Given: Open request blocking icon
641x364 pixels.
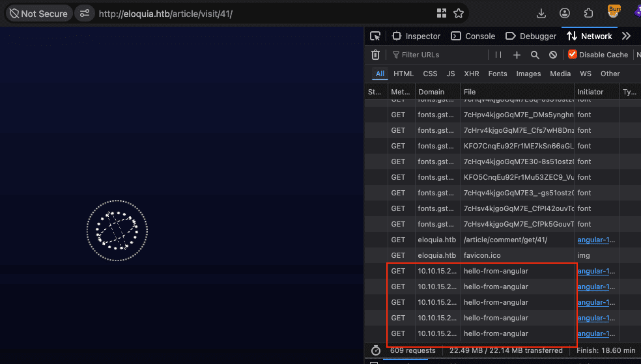Looking at the screenshot, I should 552,55.
